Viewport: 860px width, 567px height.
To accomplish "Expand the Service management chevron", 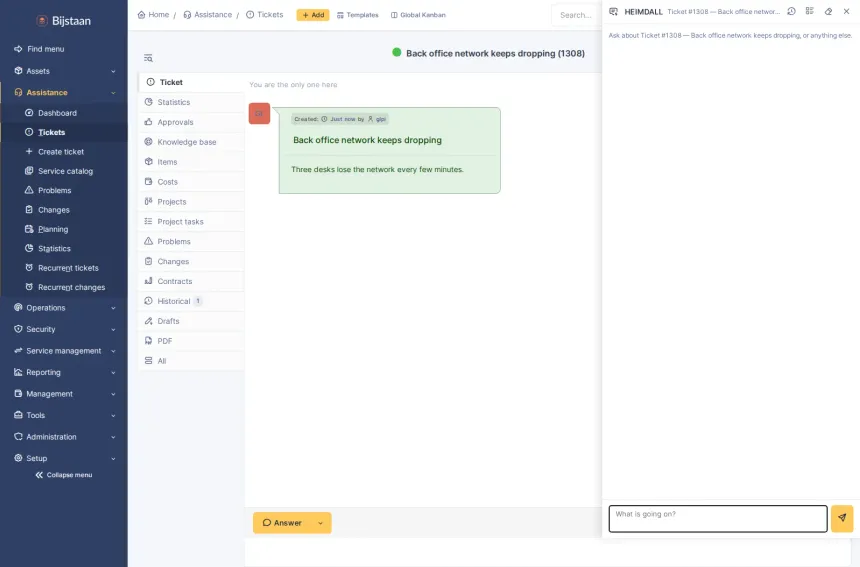I will [x=113, y=351].
